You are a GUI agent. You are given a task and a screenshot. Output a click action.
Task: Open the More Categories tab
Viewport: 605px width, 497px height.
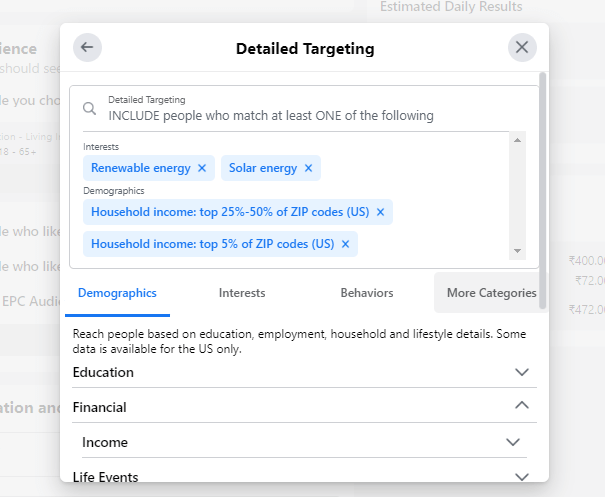pos(491,293)
